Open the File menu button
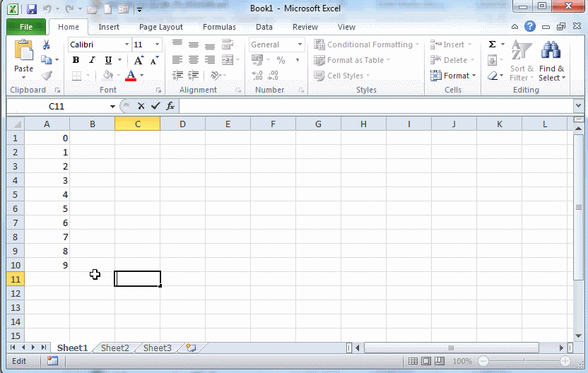This screenshot has height=373, width=588. click(x=26, y=27)
